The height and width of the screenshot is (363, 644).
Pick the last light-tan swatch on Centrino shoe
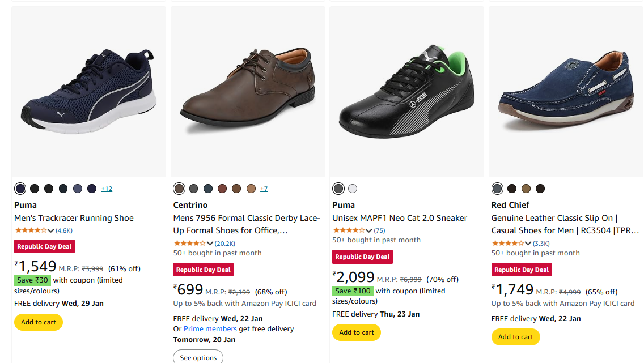coord(251,189)
